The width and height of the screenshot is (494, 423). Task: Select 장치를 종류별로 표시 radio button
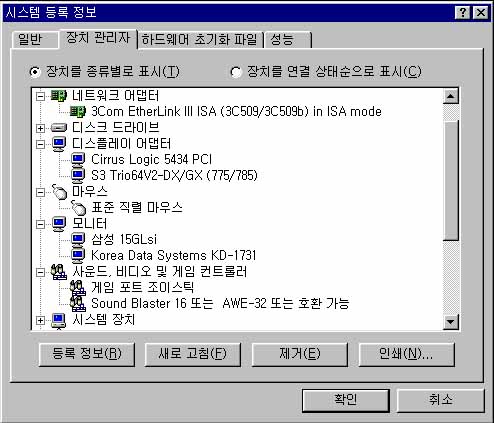tap(35, 72)
